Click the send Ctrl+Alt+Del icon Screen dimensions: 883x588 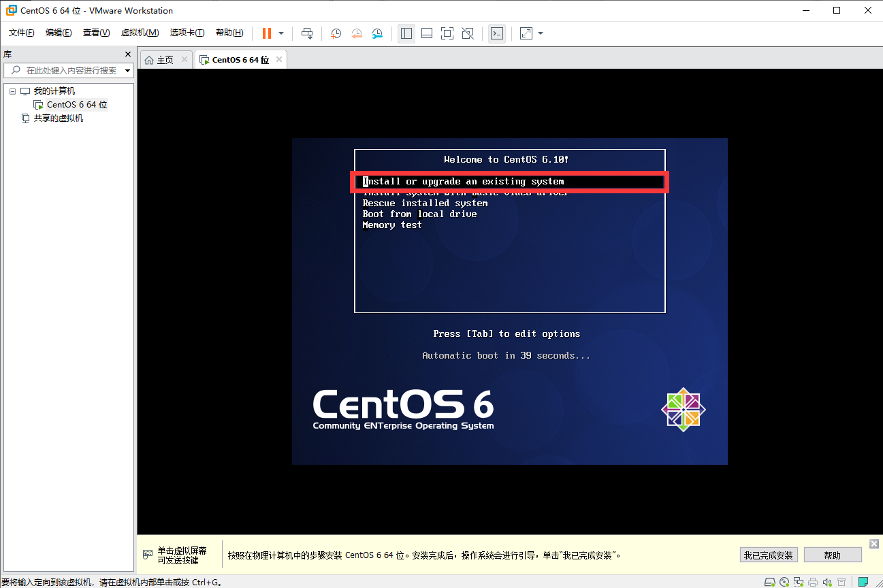tap(307, 33)
